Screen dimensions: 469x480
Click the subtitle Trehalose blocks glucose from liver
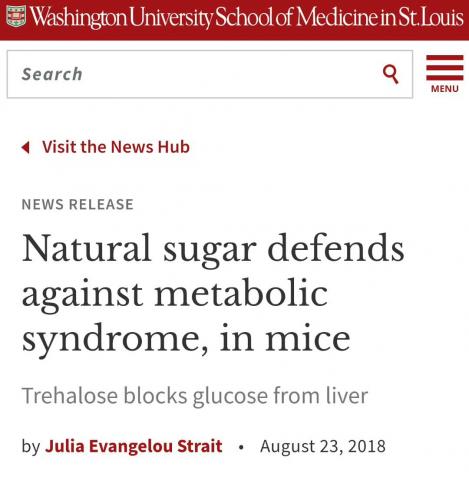(195, 395)
